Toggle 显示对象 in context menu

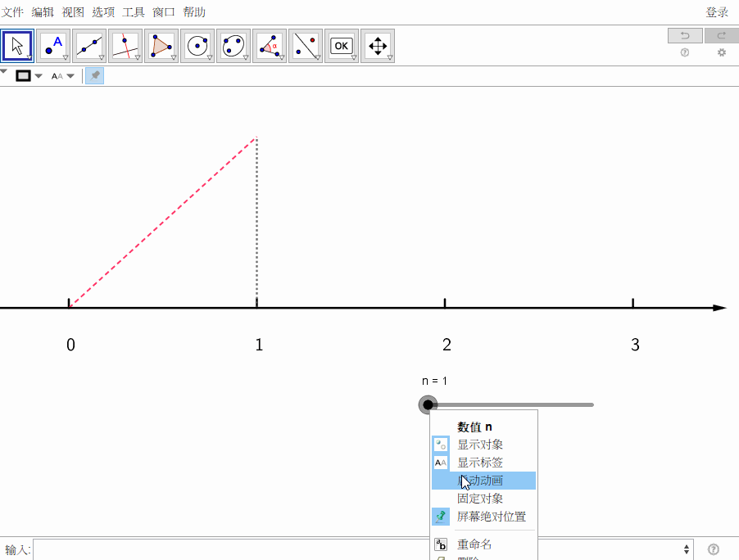point(483,445)
